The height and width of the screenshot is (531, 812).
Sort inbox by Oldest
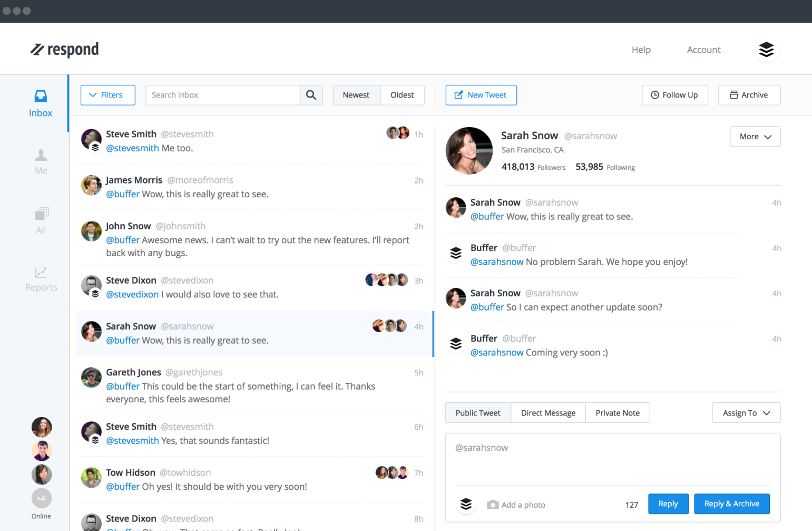(402, 95)
